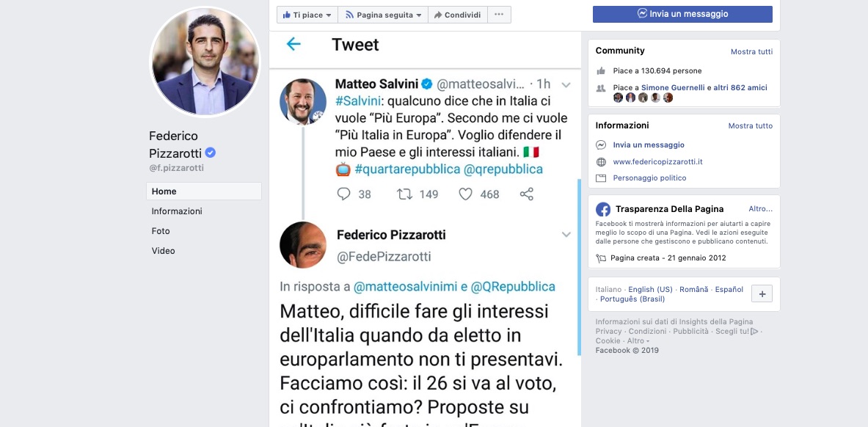The height and width of the screenshot is (427, 868).
Task: Open the Foto section in the sidebar
Action: [x=161, y=231]
